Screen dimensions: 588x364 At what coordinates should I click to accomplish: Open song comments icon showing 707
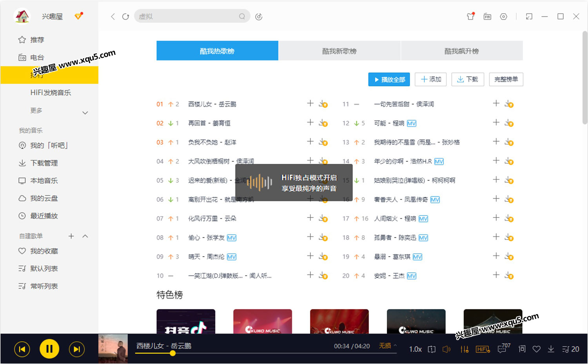[504, 348]
